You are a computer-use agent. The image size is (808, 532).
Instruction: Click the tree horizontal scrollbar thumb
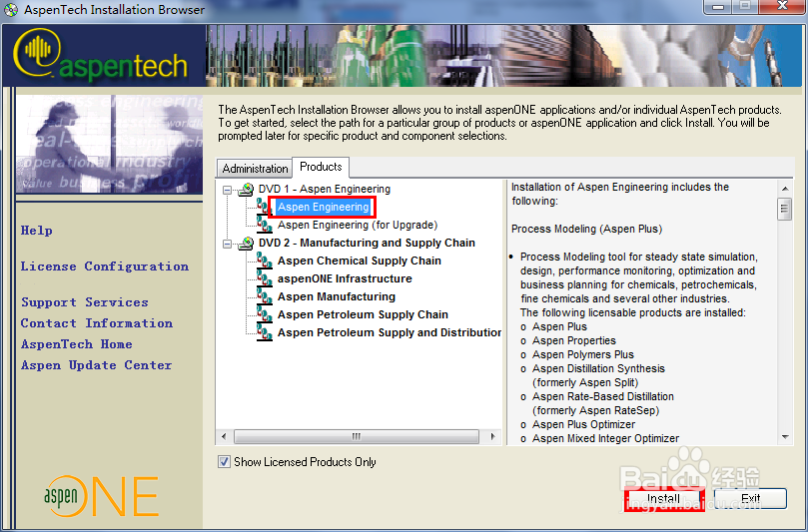[357, 437]
